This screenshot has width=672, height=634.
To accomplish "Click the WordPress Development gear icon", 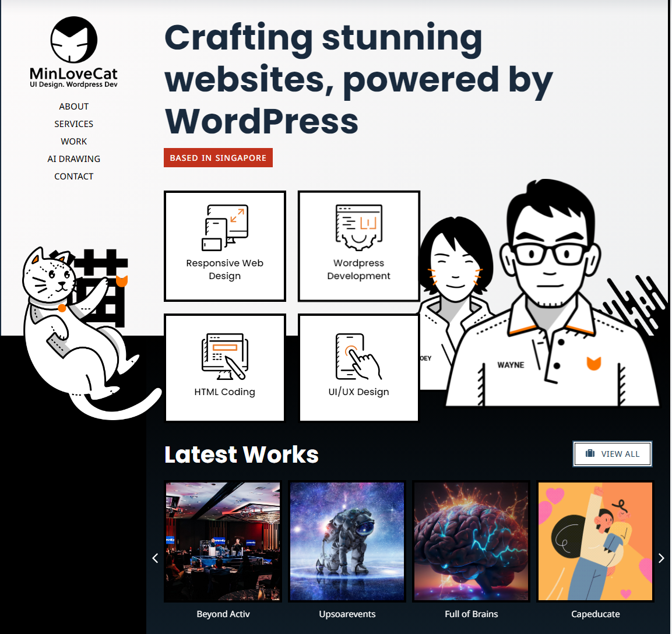I will click(x=358, y=227).
